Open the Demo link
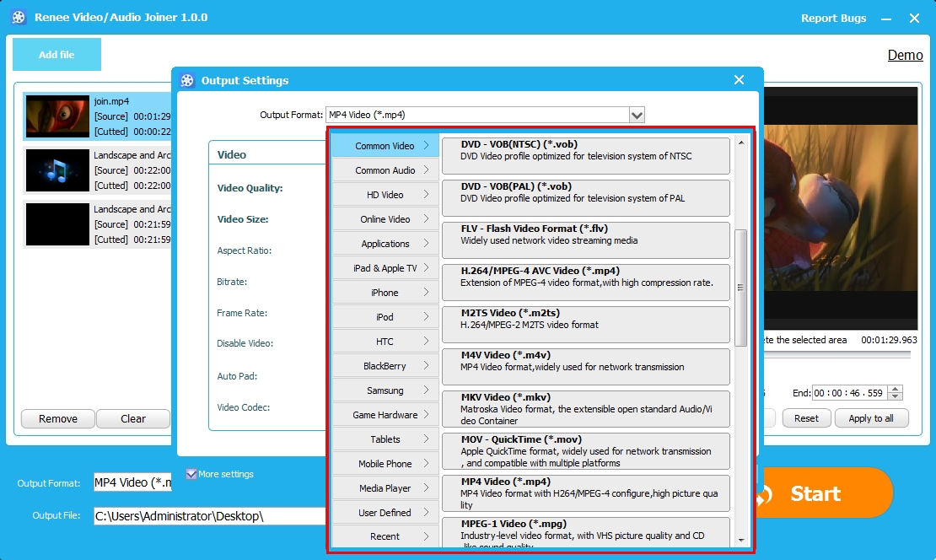This screenshot has height=560, width=936. [905, 55]
